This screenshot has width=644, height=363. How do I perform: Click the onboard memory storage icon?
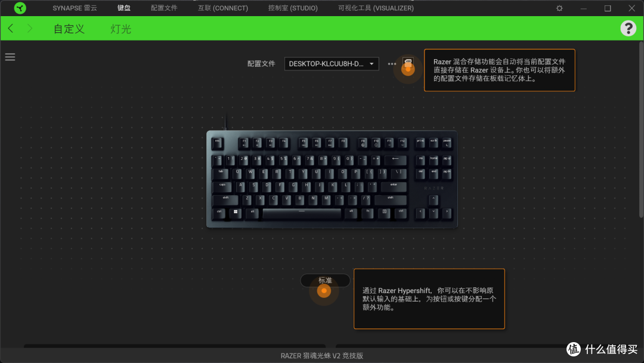point(408,63)
